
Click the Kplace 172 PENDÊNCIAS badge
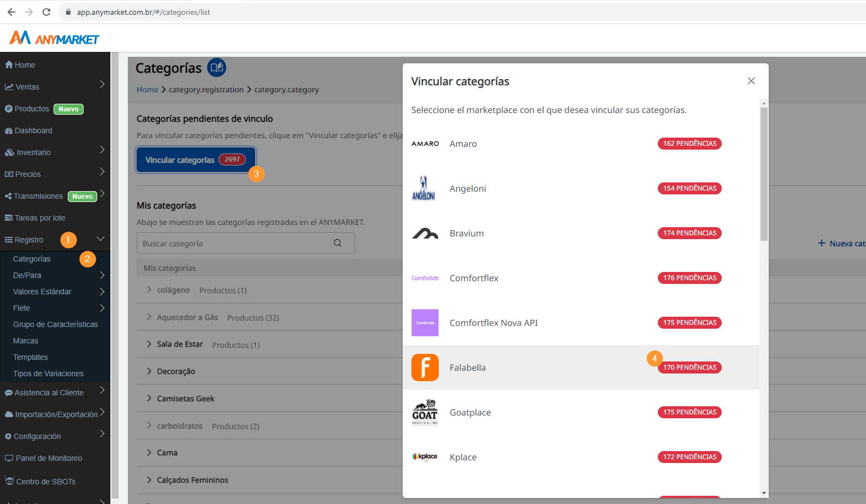[690, 457]
